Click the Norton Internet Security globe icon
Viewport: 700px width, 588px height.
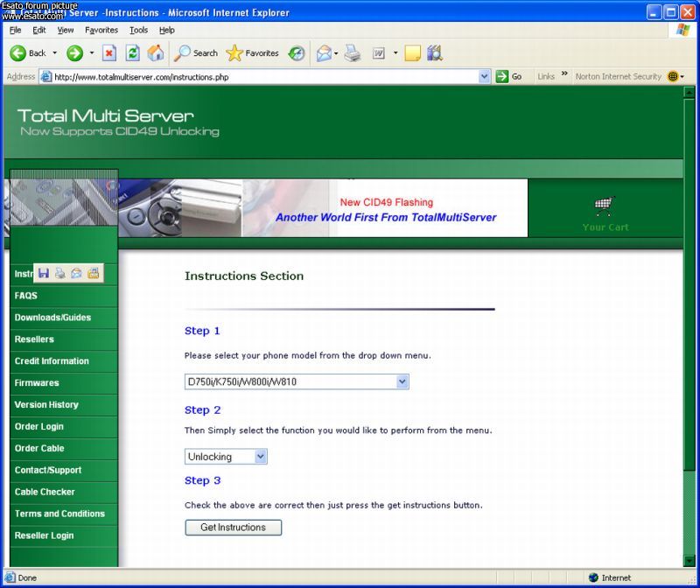[x=672, y=76]
